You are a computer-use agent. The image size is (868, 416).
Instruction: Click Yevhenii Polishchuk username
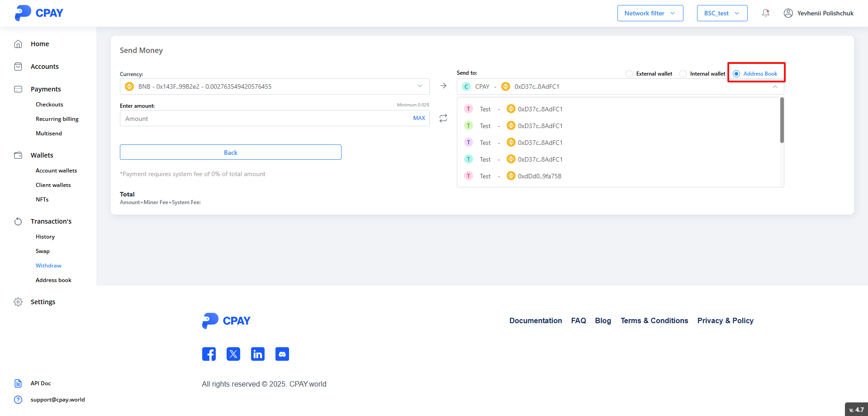(825, 13)
